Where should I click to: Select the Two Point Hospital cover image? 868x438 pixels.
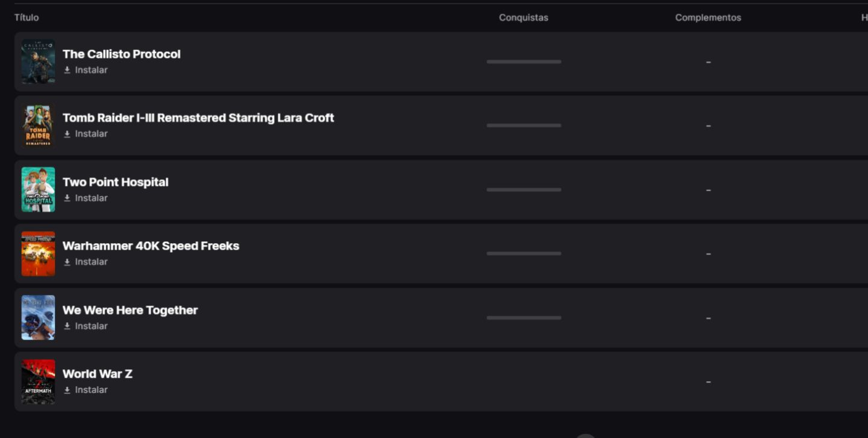pyautogui.click(x=38, y=189)
